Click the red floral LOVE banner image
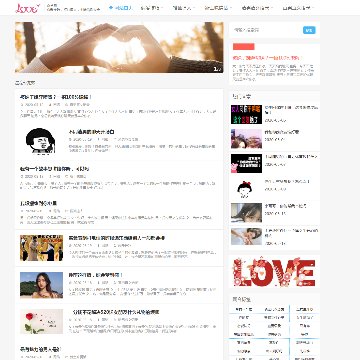Image resolution: width=360 pixels, height=360 pixels. click(274, 271)
